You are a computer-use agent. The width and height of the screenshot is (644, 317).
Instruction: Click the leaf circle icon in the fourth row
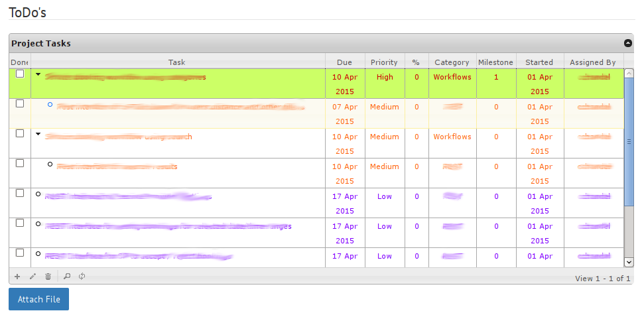50,164
